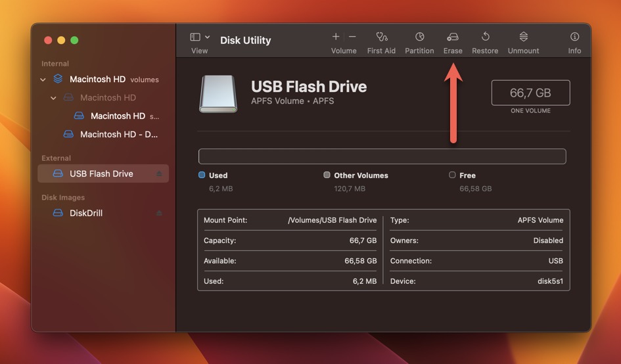Select the DiskDrill disk image
The height and width of the screenshot is (364, 621).
[103, 213]
